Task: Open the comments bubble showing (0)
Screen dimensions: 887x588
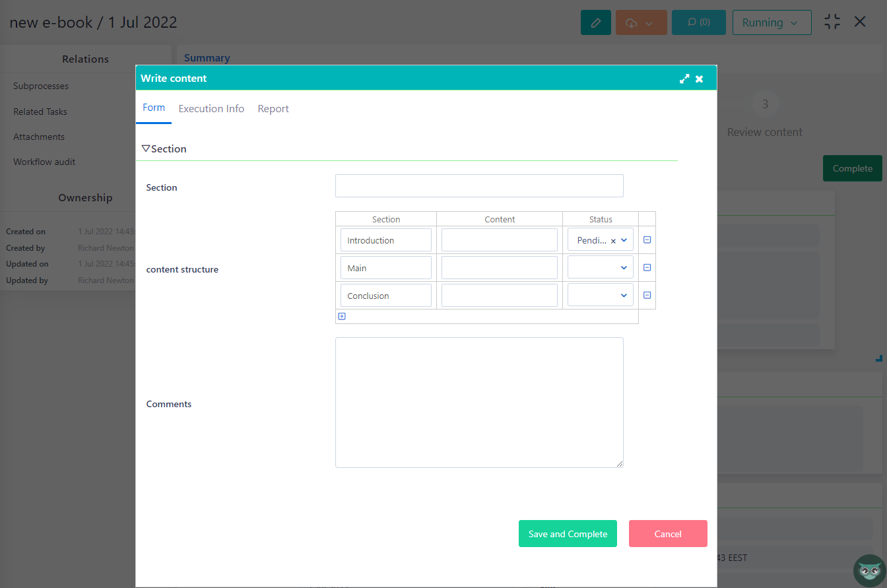Action: pos(698,22)
